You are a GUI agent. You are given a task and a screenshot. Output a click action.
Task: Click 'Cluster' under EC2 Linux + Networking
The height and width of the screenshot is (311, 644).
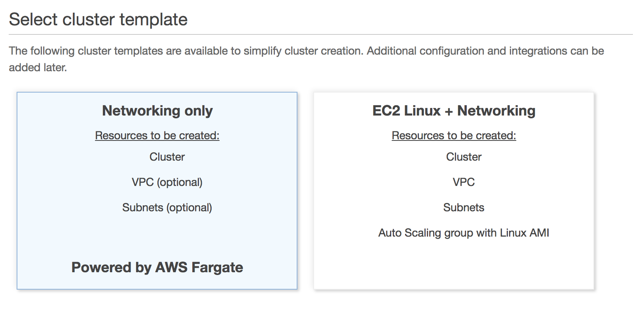click(x=464, y=157)
